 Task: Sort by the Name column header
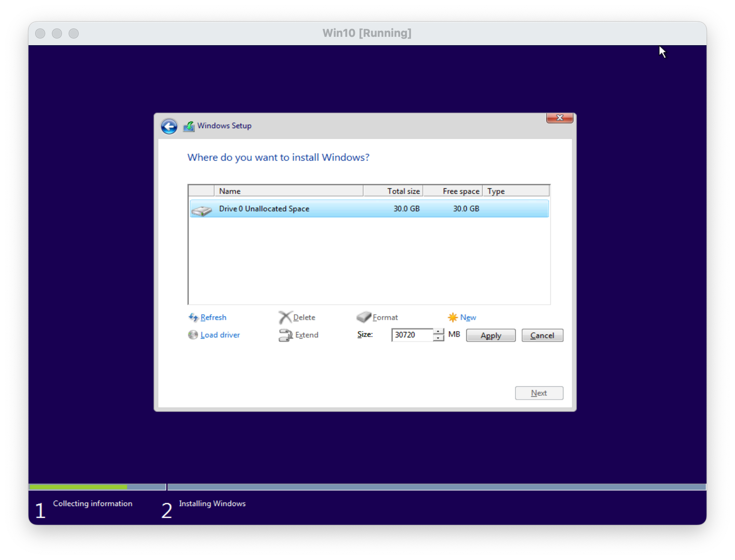(x=288, y=191)
